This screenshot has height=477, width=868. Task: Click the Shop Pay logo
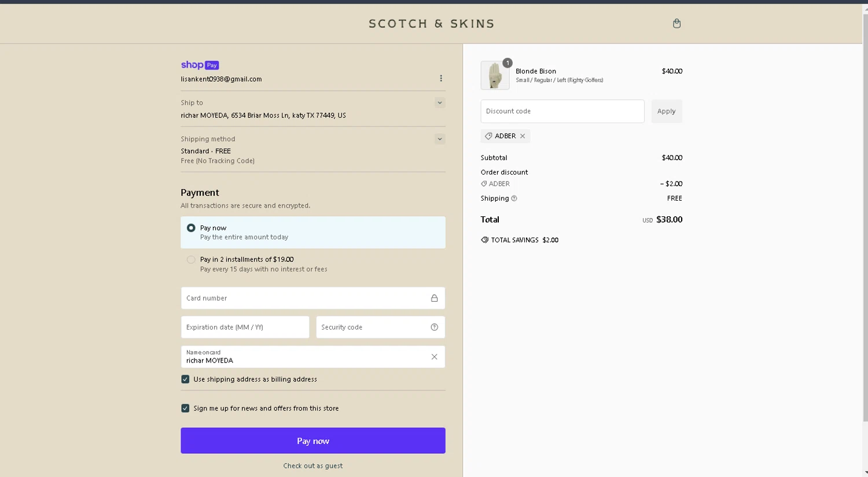click(200, 65)
